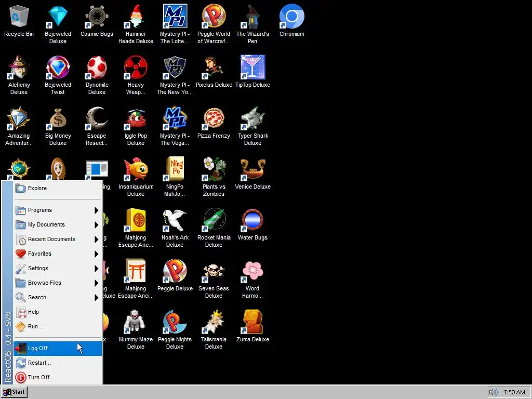532x399 pixels.
Task: Open Big Money Deluxe money bag icon
Action: click(x=58, y=118)
